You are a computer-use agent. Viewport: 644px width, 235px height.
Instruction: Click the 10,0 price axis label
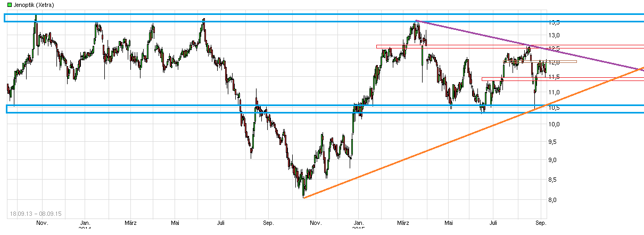coord(554,124)
